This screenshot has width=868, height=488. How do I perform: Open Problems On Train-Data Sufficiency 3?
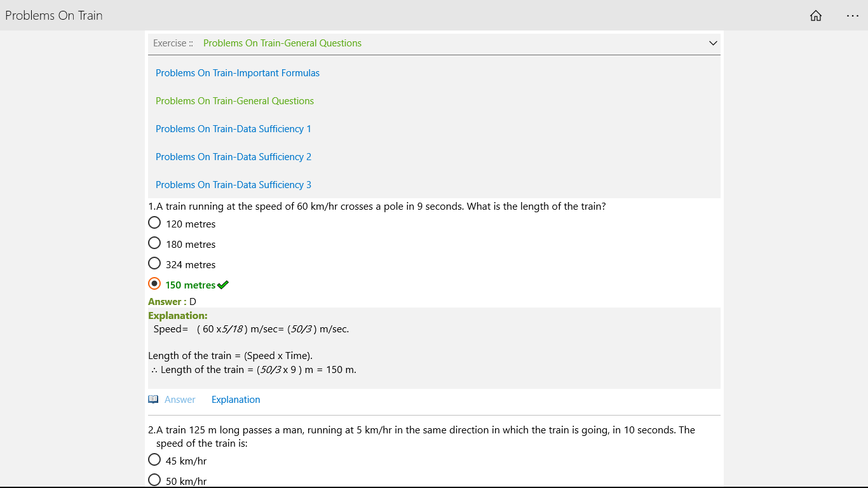pyautogui.click(x=233, y=185)
